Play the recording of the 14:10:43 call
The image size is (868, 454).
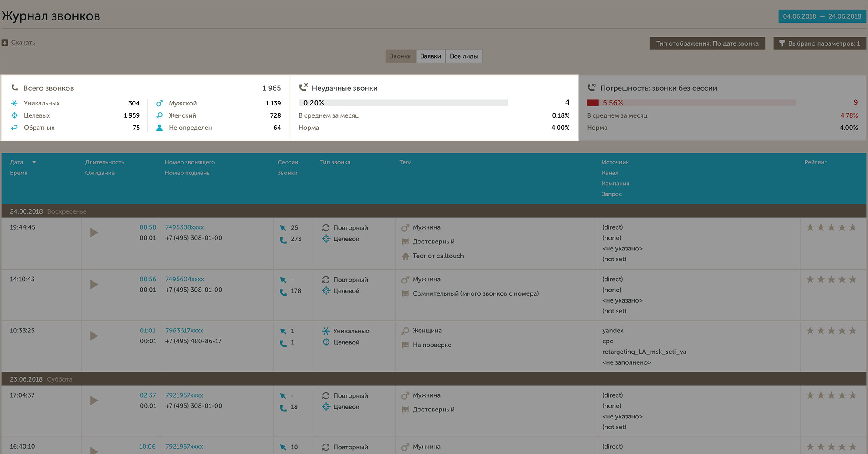(94, 284)
